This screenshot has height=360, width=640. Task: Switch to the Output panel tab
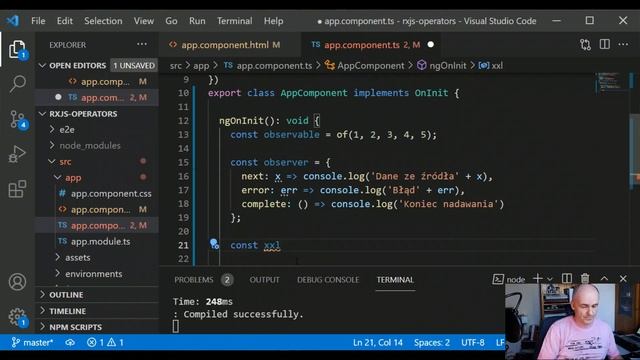pos(264,280)
